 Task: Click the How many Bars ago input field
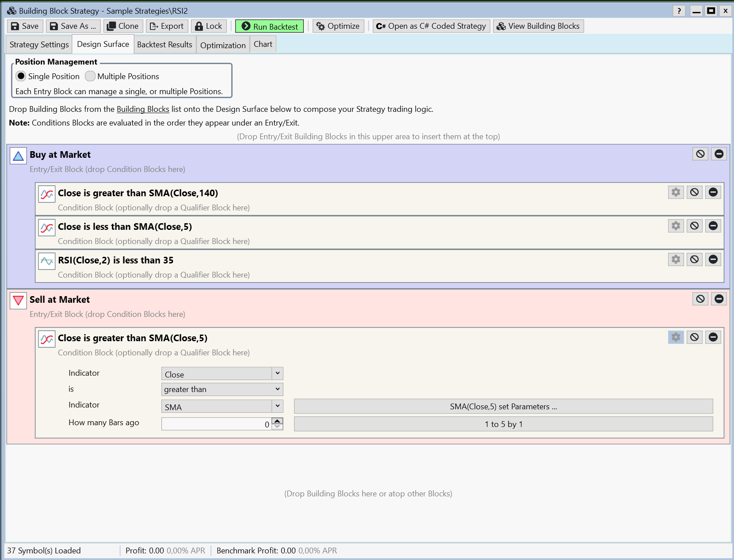(x=216, y=424)
